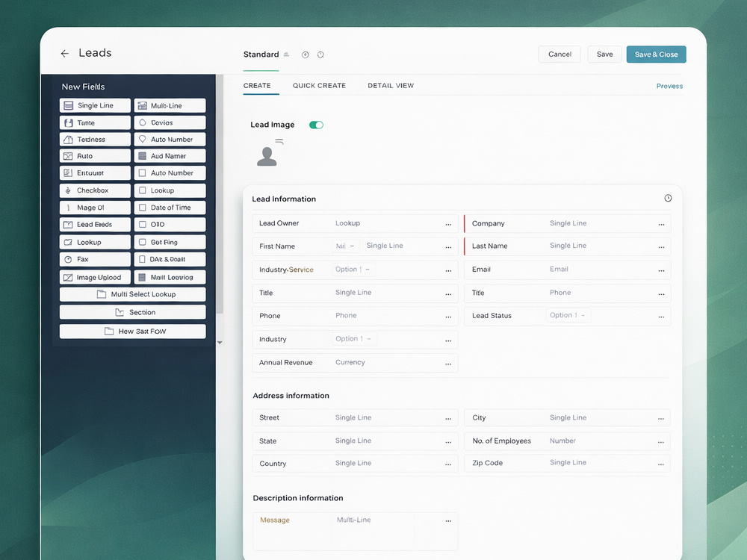Open options menu for Lead Owner field
Screen dimensions: 747x560
tap(448, 224)
